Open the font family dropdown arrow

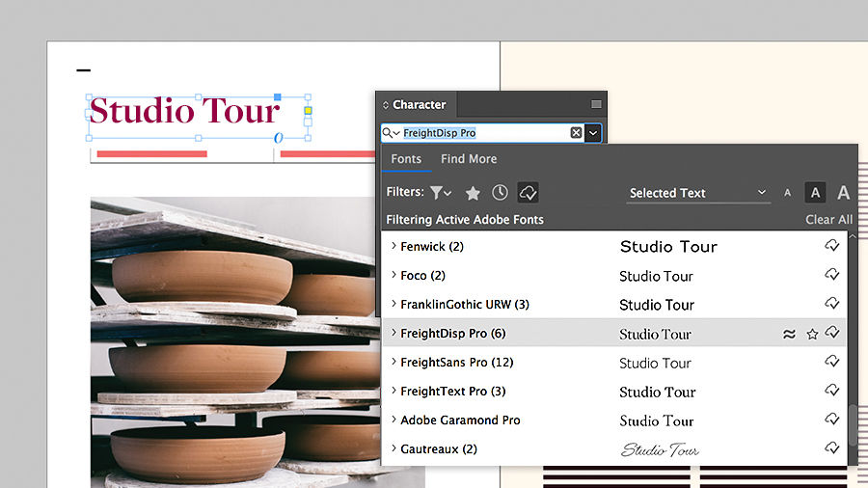click(593, 133)
